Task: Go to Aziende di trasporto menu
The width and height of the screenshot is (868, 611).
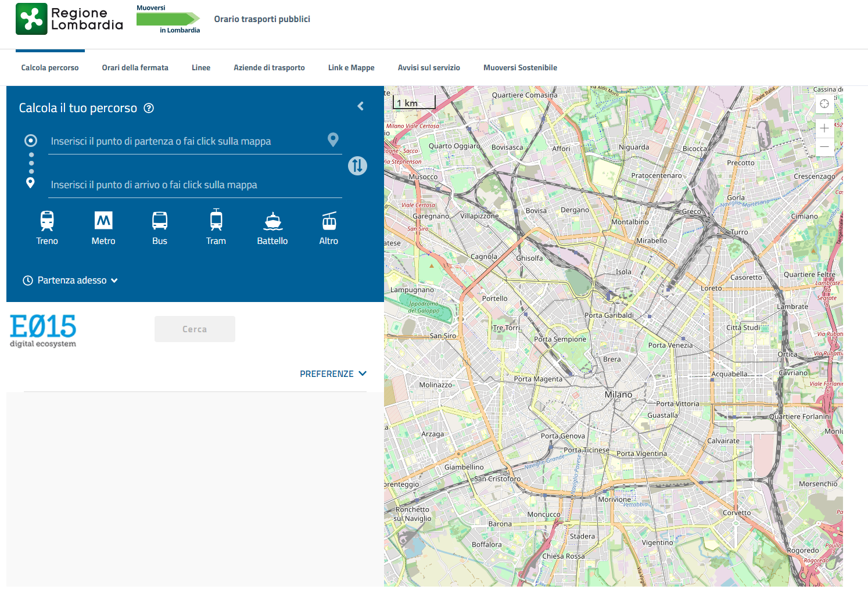Action: point(269,68)
